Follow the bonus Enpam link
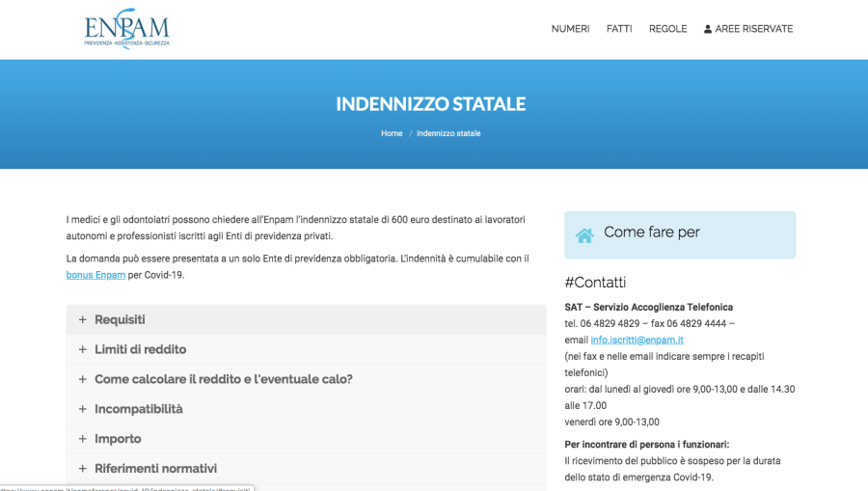 [95, 275]
